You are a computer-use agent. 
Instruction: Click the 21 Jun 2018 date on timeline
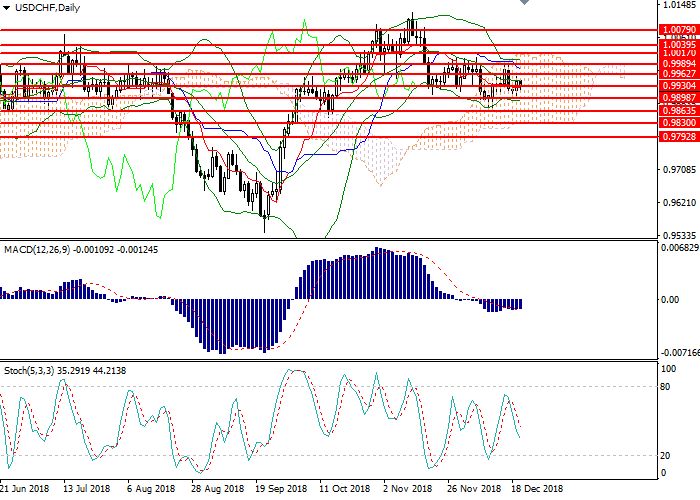(x=26, y=489)
